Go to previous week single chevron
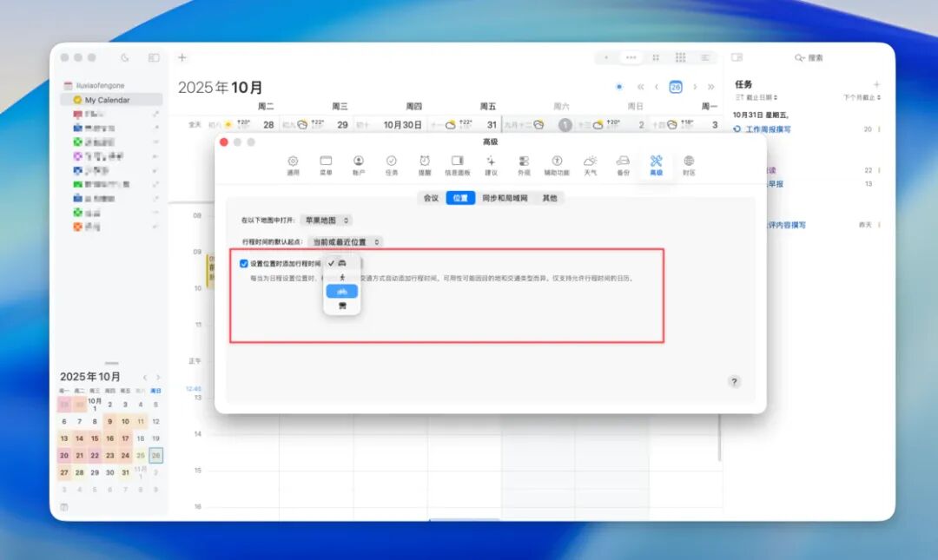938x560 pixels. (657, 87)
